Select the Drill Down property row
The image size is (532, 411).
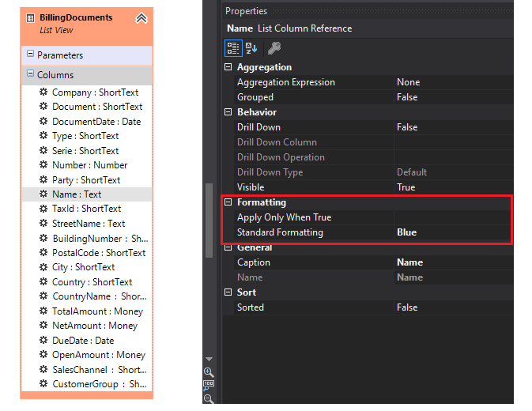pos(374,127)
